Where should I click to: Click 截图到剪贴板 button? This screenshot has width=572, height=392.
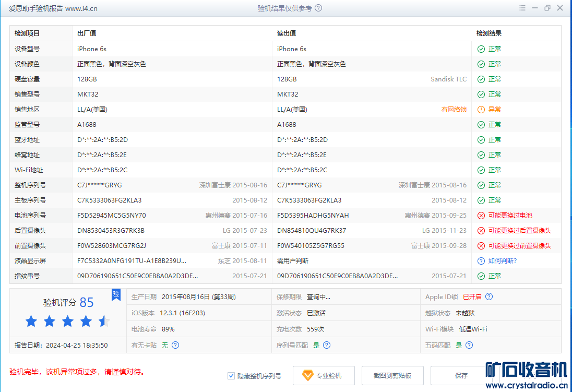pos(392,376)
